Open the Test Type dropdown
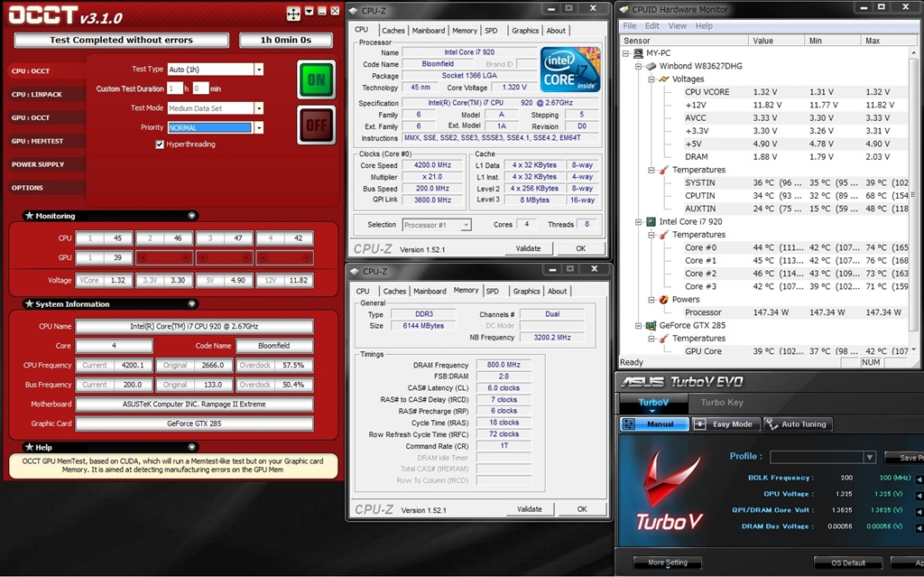The image size is (924, 577). [258, 70]
